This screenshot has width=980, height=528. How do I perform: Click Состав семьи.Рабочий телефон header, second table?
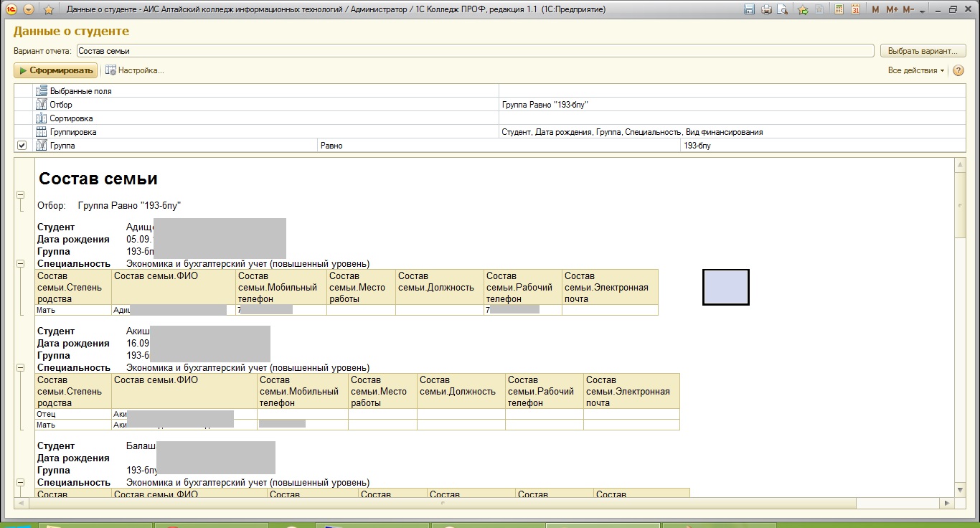pyautogui.click(x=544, y=391)
